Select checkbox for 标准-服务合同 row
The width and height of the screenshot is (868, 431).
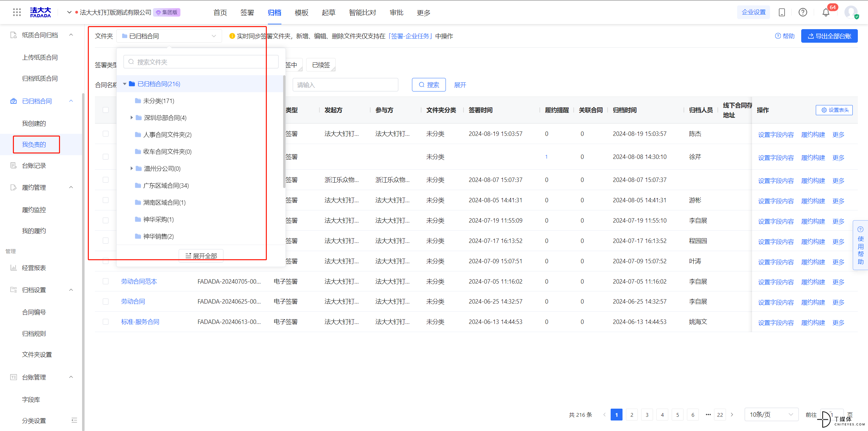coord(105,322)
